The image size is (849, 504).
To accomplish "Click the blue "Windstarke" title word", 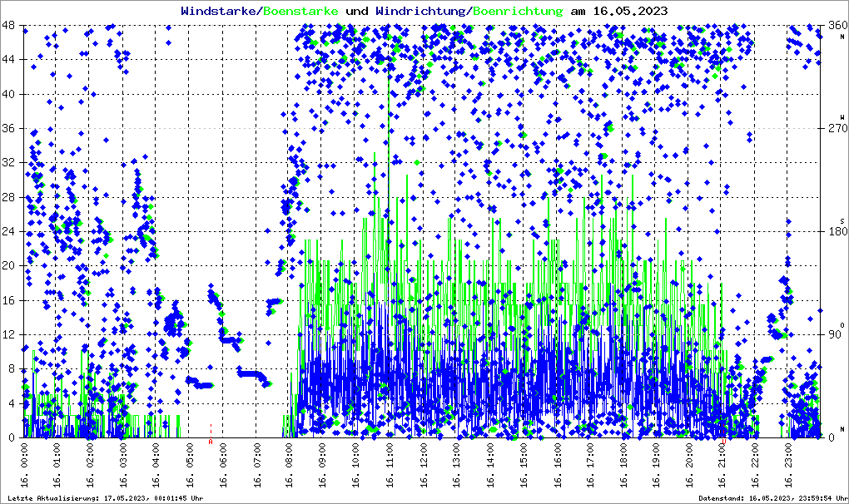I will point(220,11).
